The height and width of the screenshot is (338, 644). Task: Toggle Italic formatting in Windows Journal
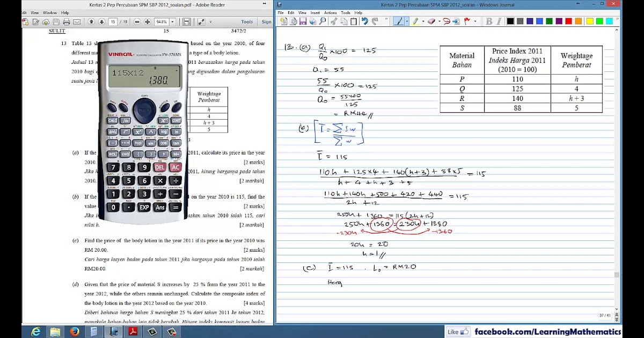[498, 21]
